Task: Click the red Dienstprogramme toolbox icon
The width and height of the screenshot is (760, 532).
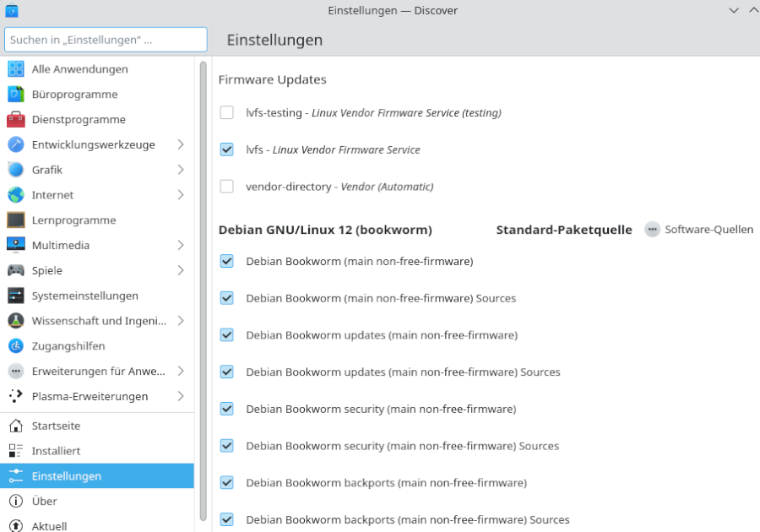Action: coord(16,119)
